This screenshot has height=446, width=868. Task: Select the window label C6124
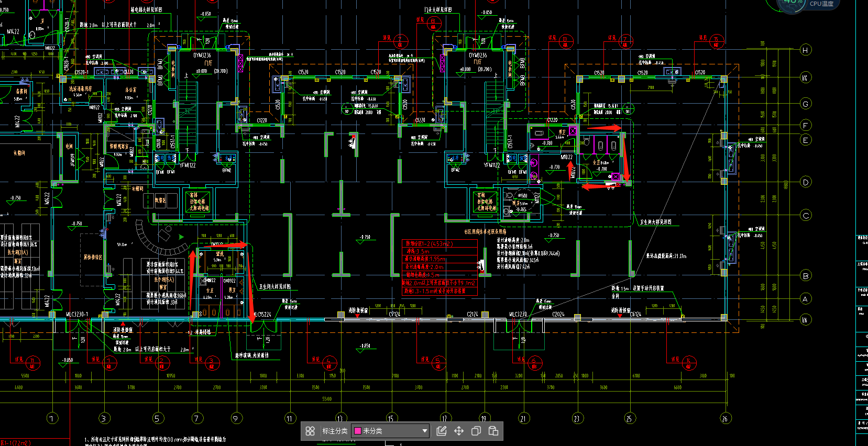pyautogui.click(x=635, y=315)
